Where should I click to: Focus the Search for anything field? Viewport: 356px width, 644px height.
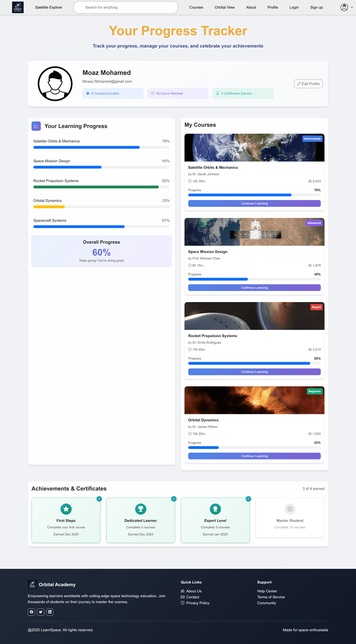click(x=126, y=7)
